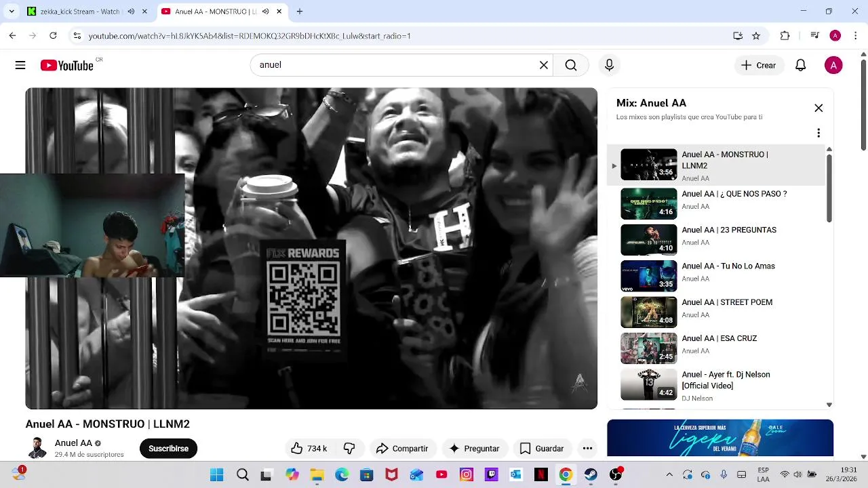This screenshot has width=868, height=488.
Task: Switch to the zekka_kick Stream tab
Action: pyautogui.click(x=79, y=12)
